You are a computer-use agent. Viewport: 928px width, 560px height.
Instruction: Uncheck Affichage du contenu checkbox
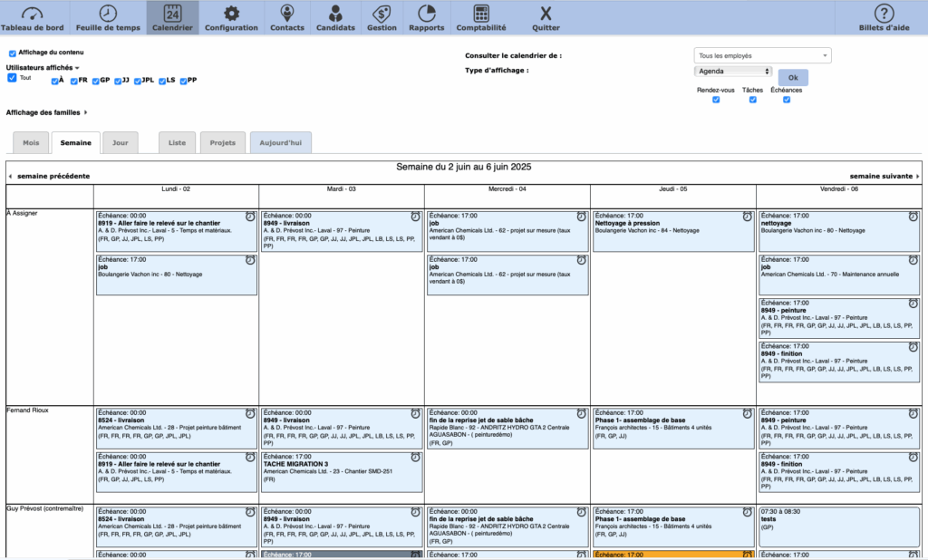(x=13, y=53)
